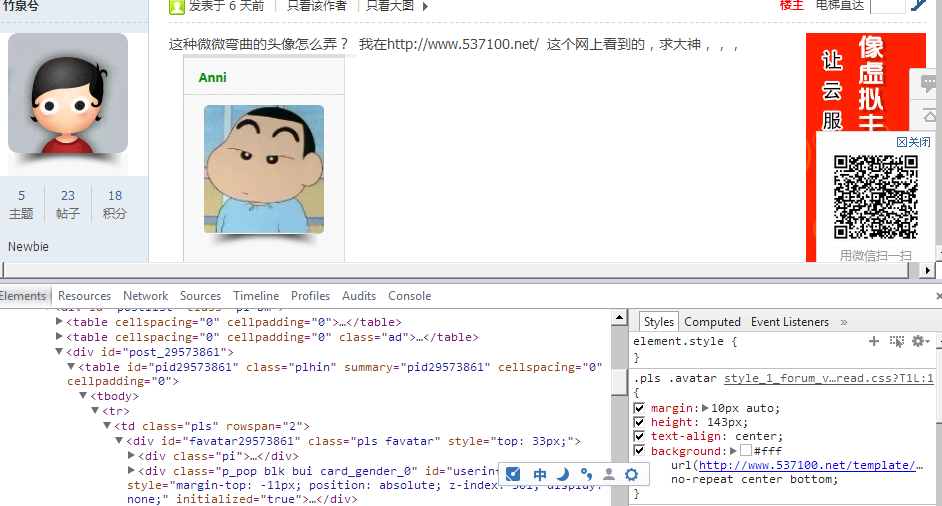Collapse the table id="pid29573861" node
Viewport: 942px width, 506px height.
[71, 367]
